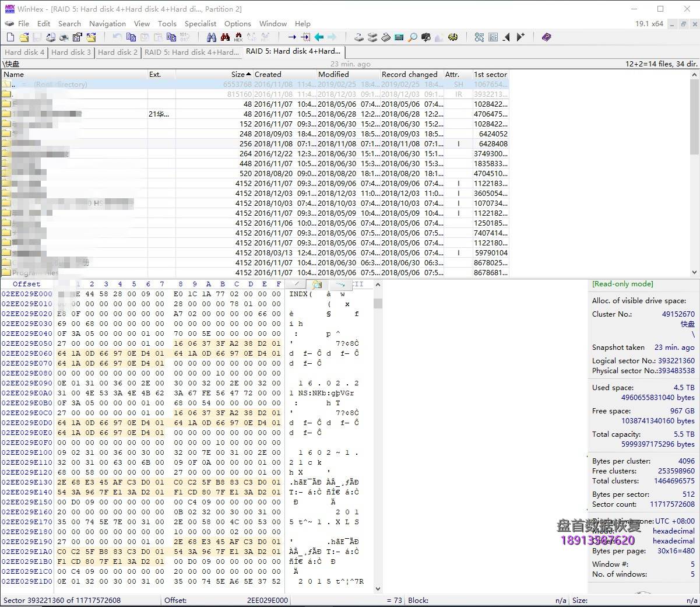Click the Open Disk drives icon
This screenshot has height=607, width=700.
tap(372, 37)
